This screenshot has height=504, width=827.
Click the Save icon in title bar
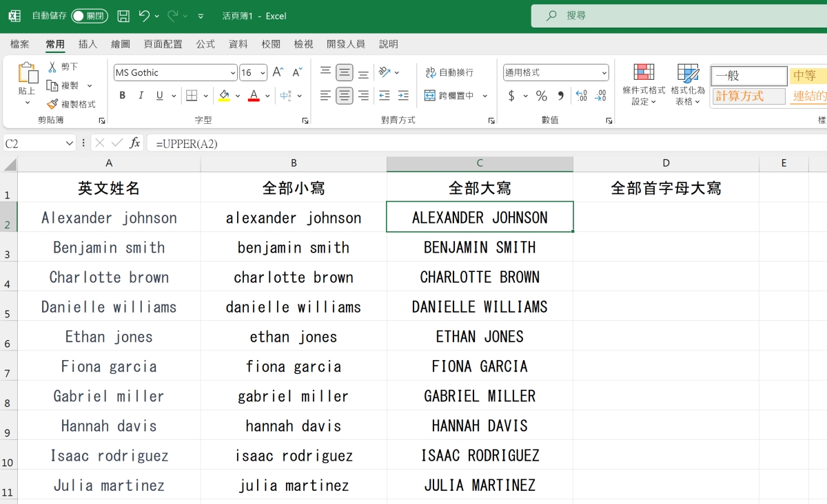(x=123, y=16)
